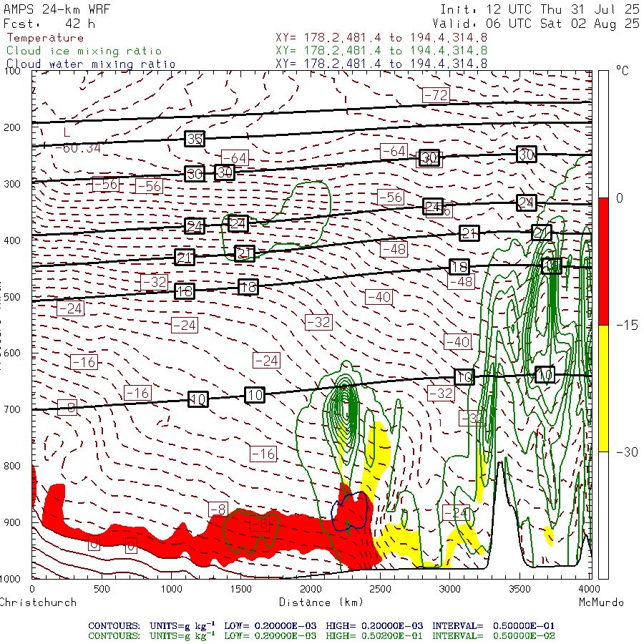Click the pressure axis label "700"
644x644 pixels.
click(x=12, y=409)
